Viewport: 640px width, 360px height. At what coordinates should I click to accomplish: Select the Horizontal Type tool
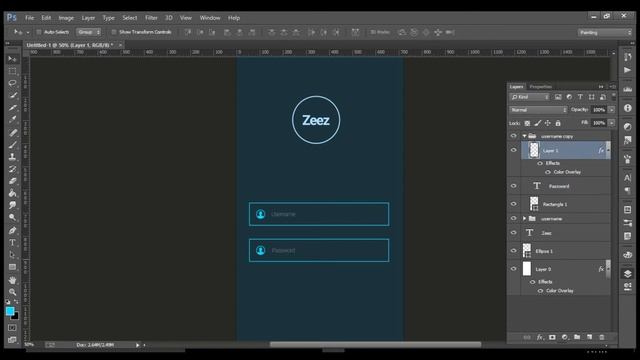pyautogui.click(x=12, y=242)
